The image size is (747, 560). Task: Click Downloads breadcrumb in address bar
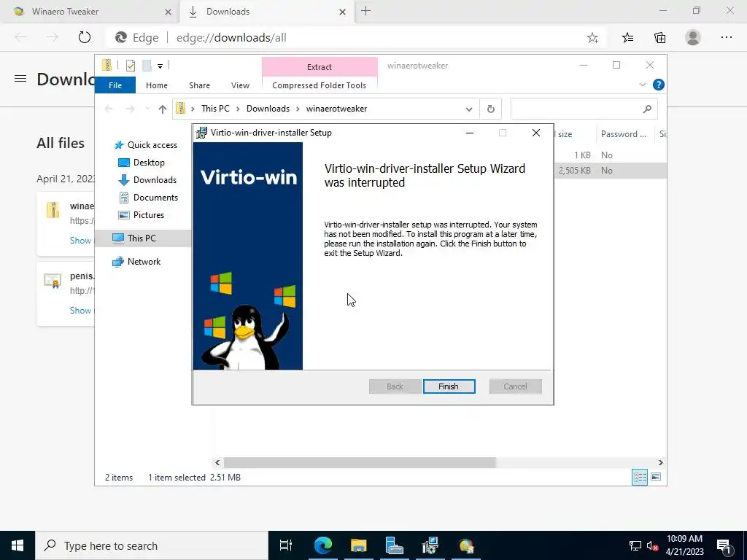(x=268, y=109)
